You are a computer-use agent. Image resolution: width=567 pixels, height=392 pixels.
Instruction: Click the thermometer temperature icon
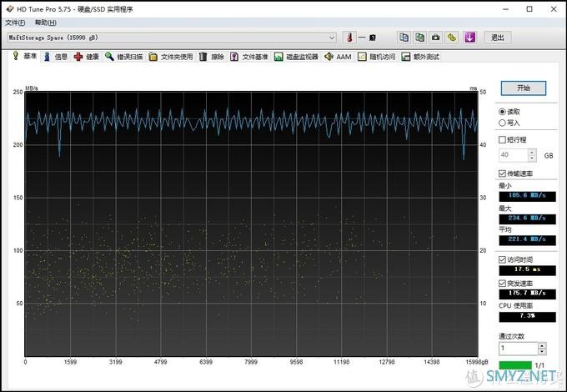coord(349,38)
